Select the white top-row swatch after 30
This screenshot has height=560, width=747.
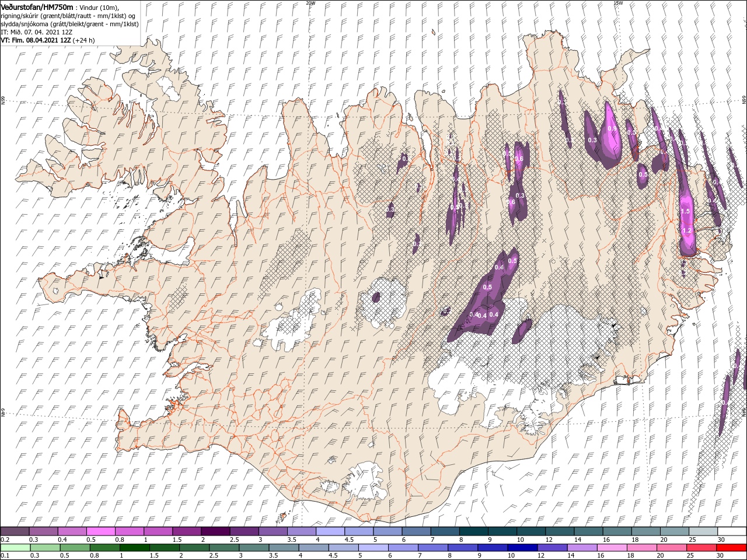732,531
